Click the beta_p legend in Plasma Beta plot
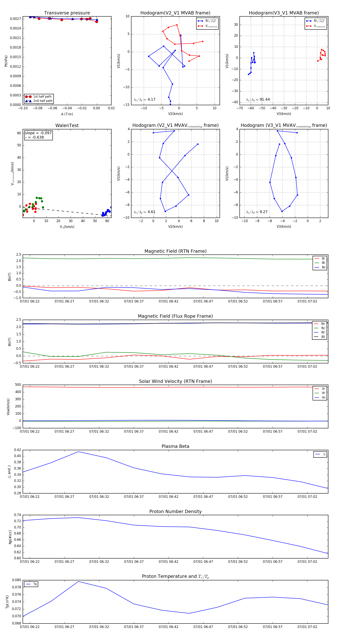Image resolution: width=351 pixels, height=644 pixels. (x=320, y=455)
